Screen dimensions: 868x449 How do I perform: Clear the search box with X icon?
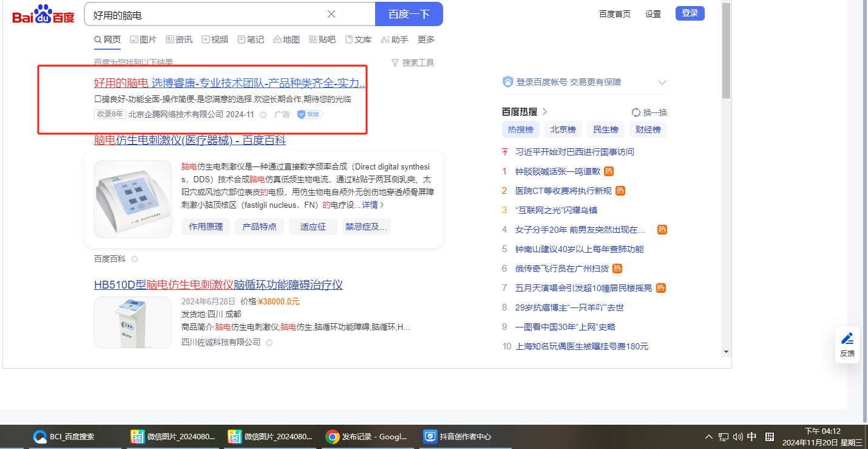[x=331, y=15]
